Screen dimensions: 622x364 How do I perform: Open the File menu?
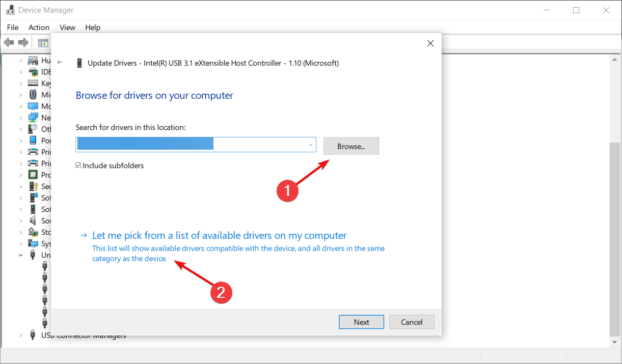click(x=13, y=27)
